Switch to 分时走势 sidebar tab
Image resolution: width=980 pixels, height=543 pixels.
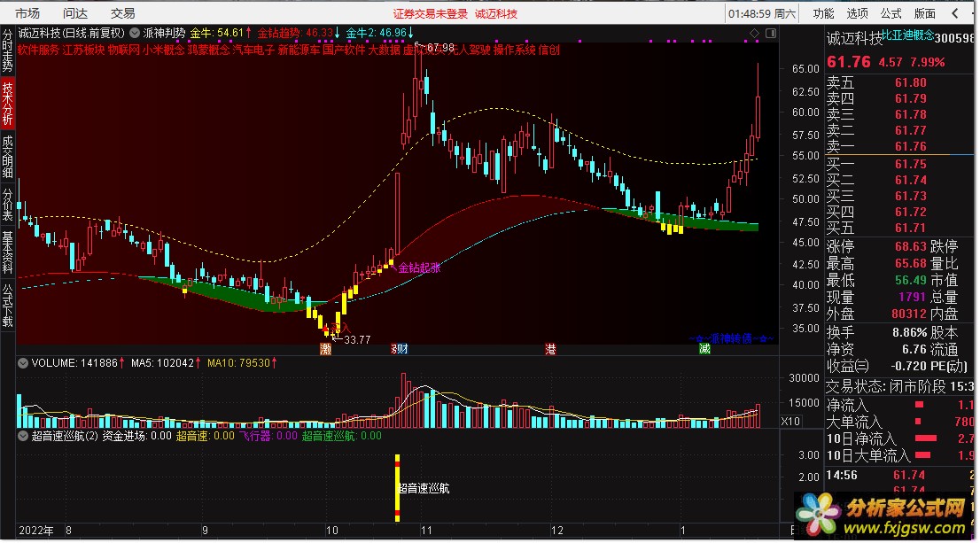[x=7, y=50]
